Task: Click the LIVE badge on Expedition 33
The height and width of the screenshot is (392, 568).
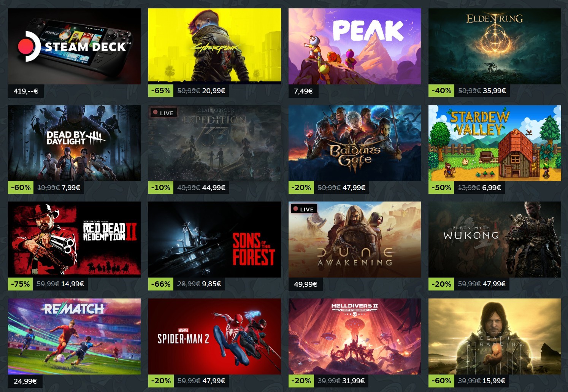Action: 163,113
